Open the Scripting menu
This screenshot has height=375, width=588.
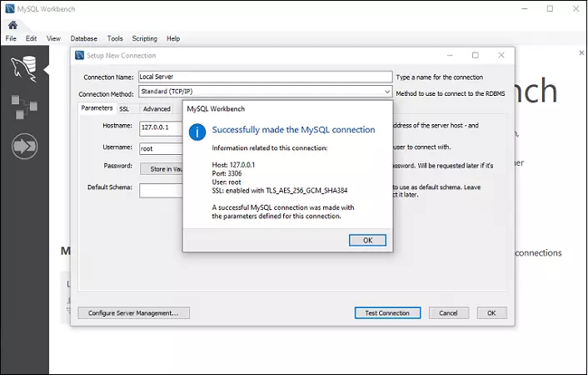point(144,38)
